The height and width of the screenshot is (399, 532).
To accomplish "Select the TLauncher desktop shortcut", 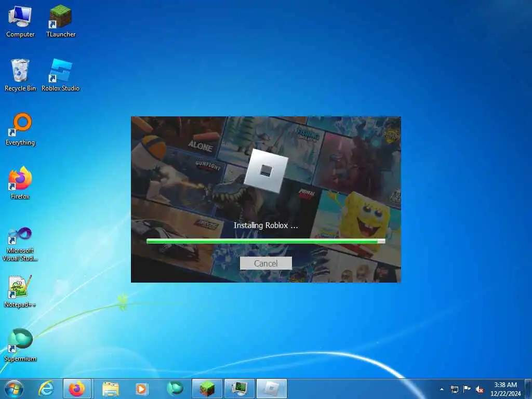I will click(61, 21).
